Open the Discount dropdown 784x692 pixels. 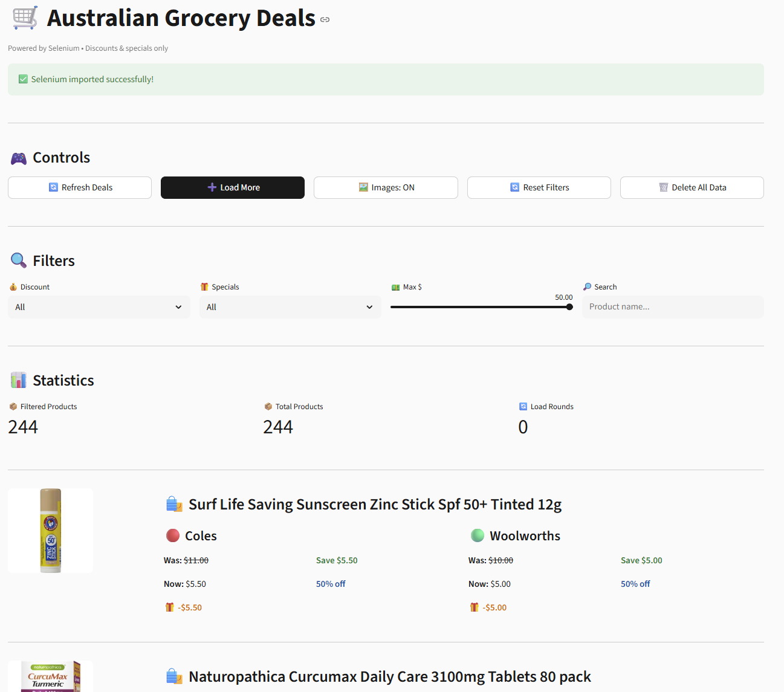point(99,307)
